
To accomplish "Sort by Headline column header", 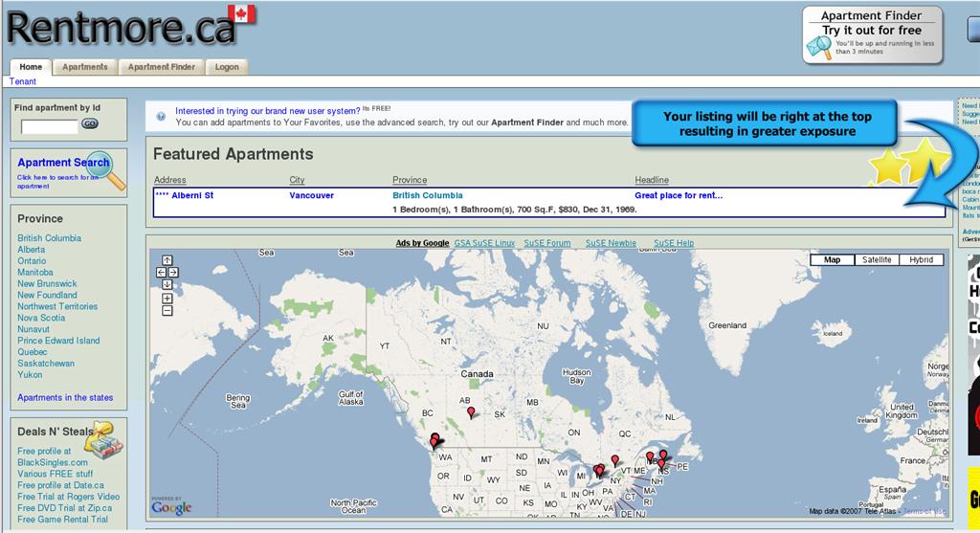I will click(x=652, y=180).
